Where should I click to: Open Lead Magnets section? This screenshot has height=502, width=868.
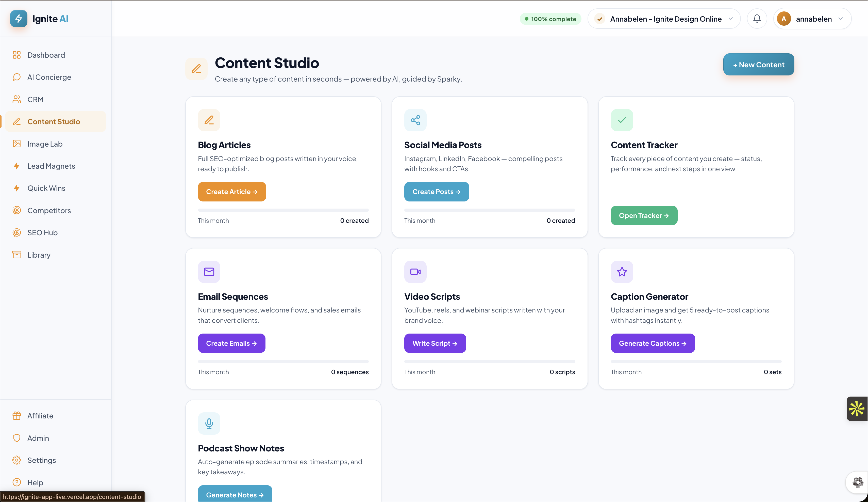click(x=55, y=166)
